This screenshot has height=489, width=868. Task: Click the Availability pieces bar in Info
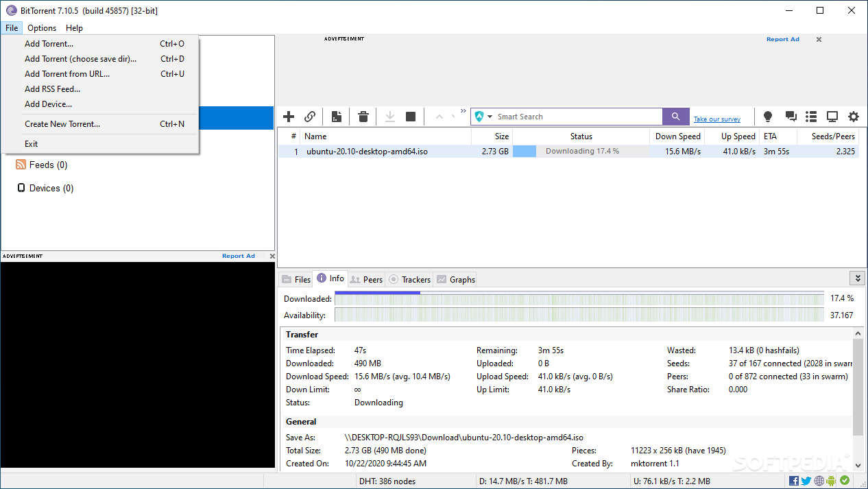coord(579,315)
